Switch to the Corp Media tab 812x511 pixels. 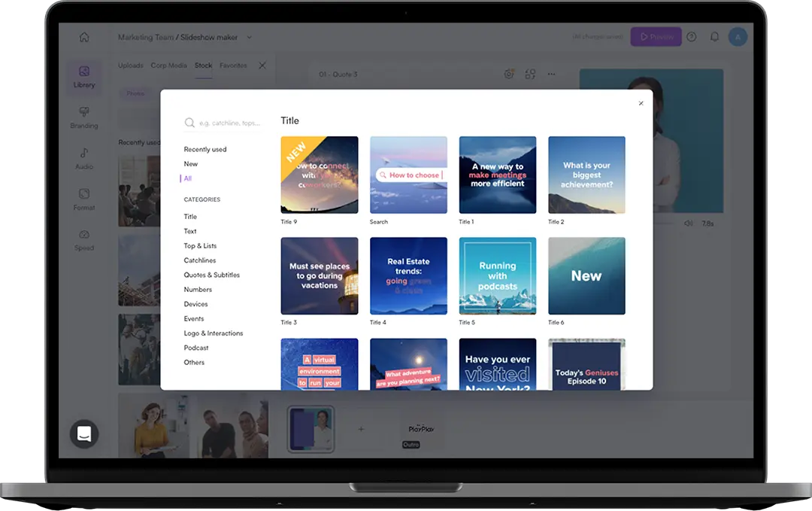coord(171,65)
